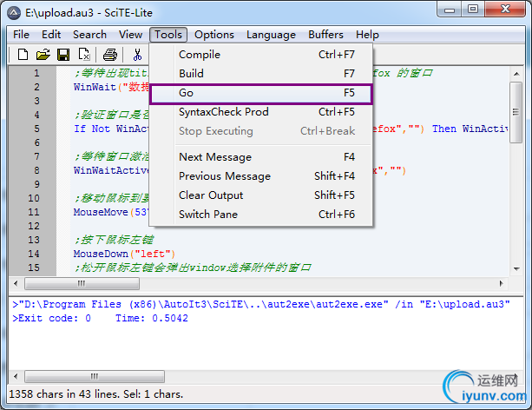Image resolution: width=532 pixels, height=410 pixels.
Task: Click editor horizontal scrollbar right arrow
Action: pos(501,283)
